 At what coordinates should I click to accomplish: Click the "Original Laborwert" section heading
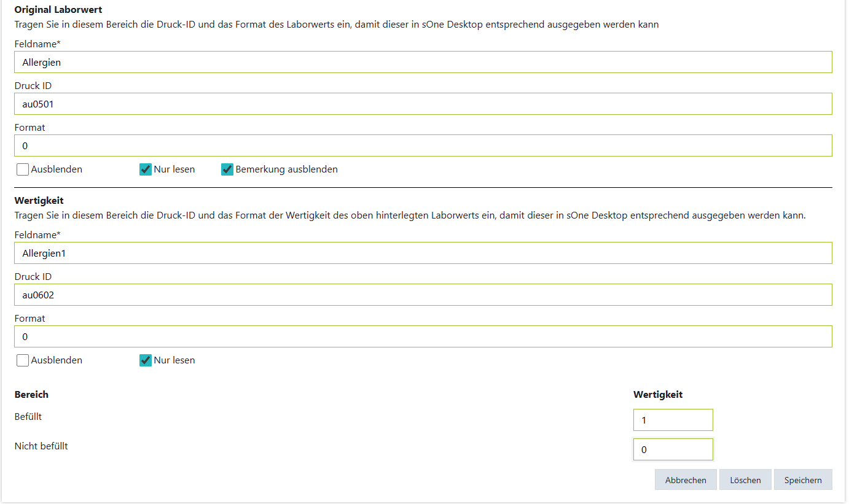point(58,10)
